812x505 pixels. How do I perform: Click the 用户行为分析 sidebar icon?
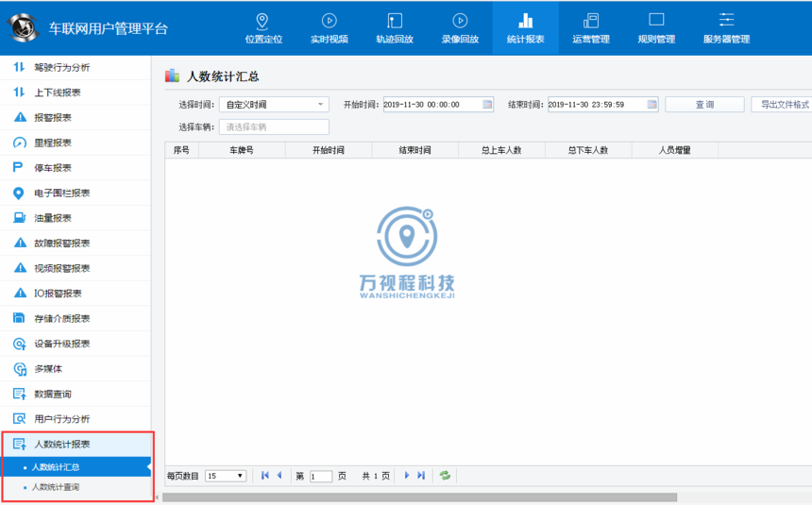[19, 418]
